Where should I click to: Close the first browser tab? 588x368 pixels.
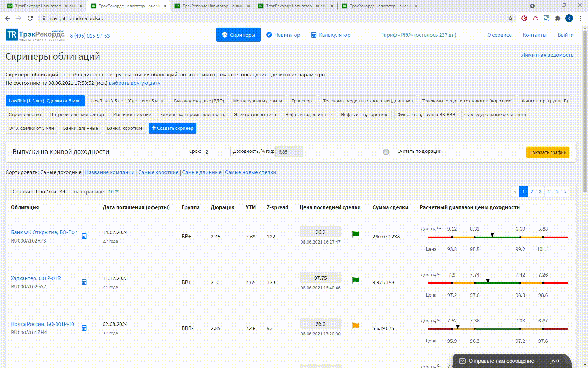point(81,6)
